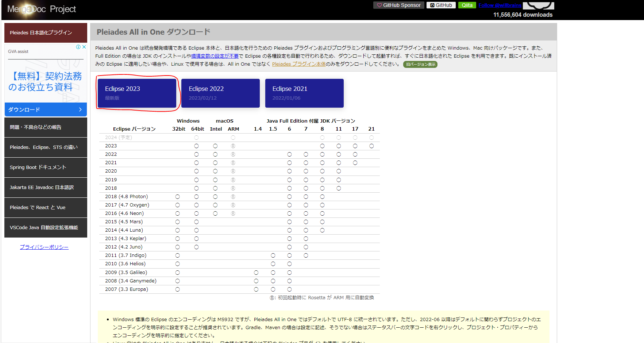Open Pleiades 日本語化プラグイン sidebar menu

(46, 32)
